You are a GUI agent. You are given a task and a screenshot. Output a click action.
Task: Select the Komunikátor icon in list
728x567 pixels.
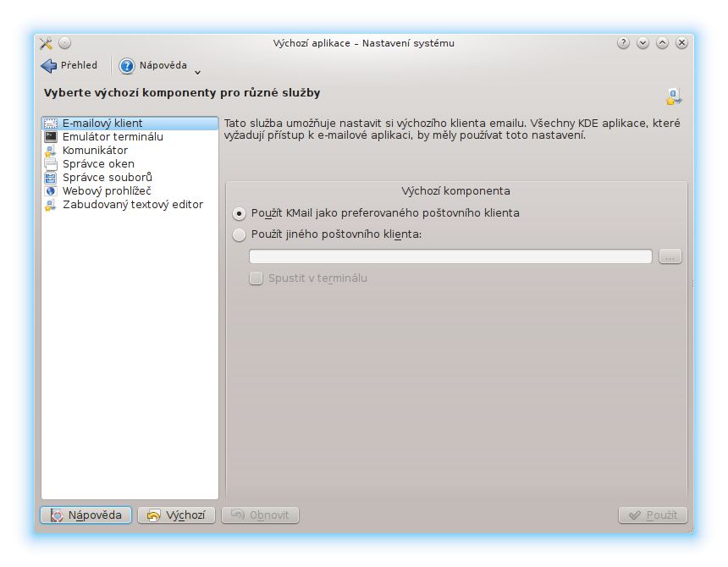pyautogui.click(x=51, y=151)
